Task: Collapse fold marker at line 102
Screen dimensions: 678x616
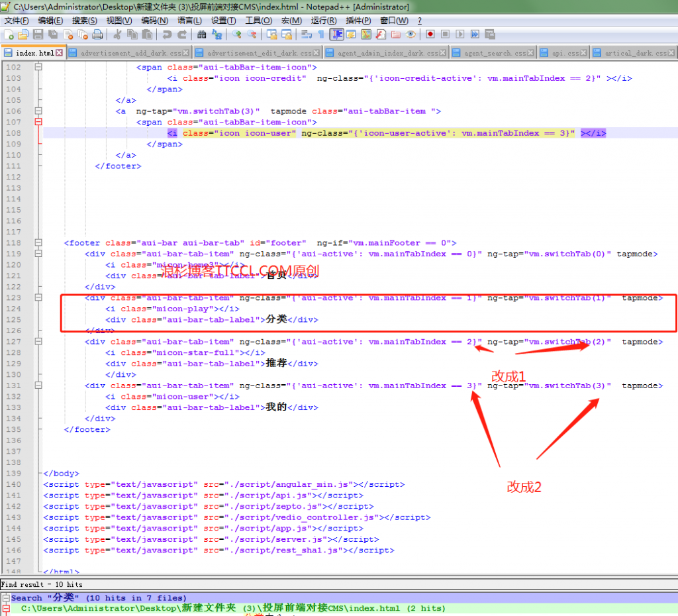Action: pyautogui.click(x=38, y=67)
